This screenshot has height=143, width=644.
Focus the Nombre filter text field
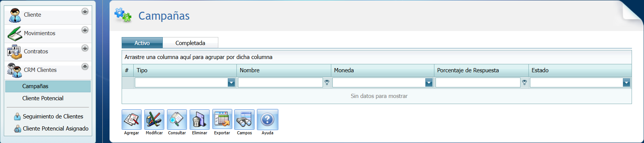pyautogui.click(x=280, y=82)
